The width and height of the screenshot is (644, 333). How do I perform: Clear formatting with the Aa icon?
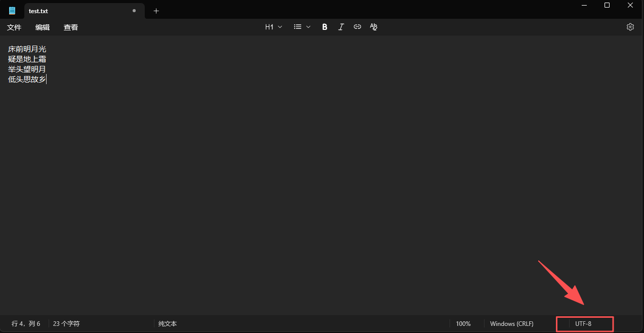[x=374, y=27]
